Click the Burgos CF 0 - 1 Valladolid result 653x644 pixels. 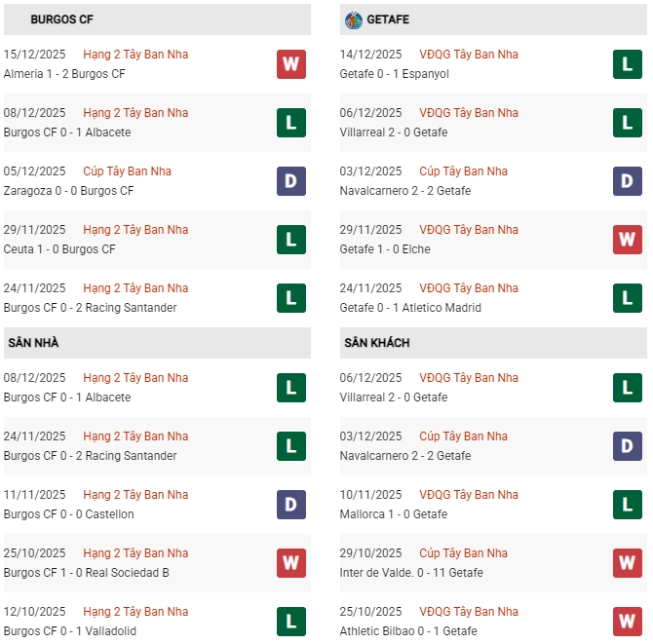pos(69,631)
